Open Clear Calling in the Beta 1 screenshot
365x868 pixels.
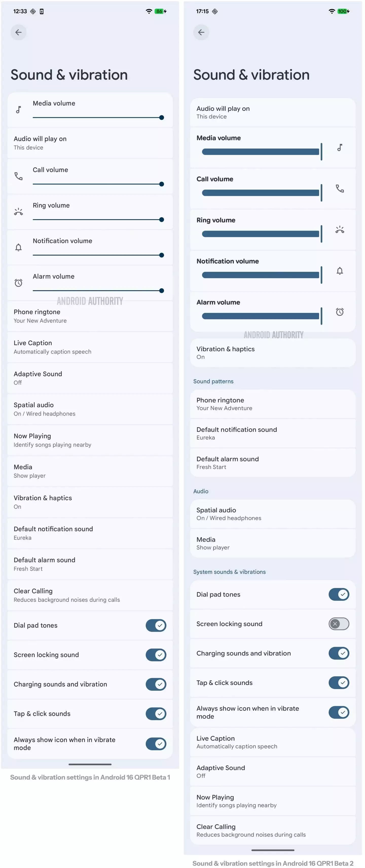coord(90,595)
